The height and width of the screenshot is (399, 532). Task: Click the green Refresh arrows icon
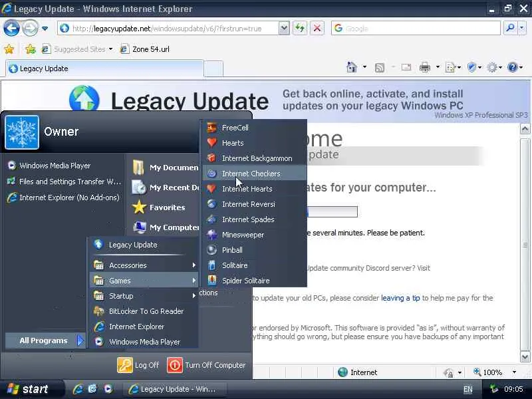pos(300,29)
